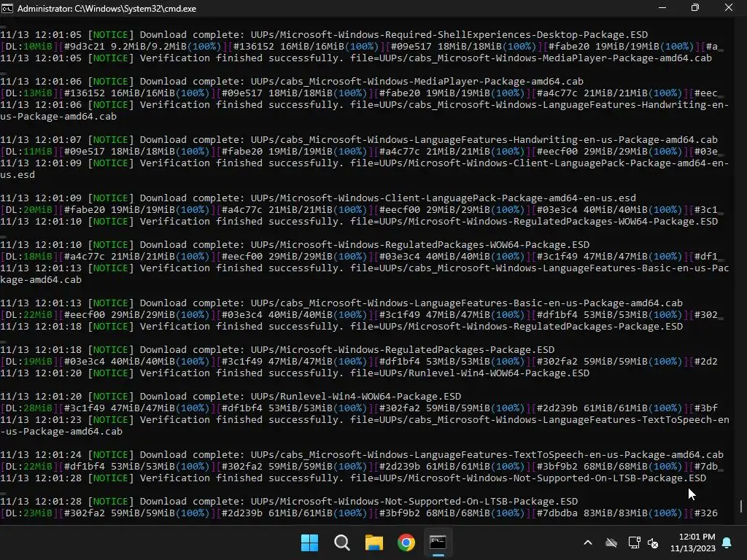Click MediaPlayer-Package-amd64.cab download complete line
The image size is (747, 560).
pos(292,82)
